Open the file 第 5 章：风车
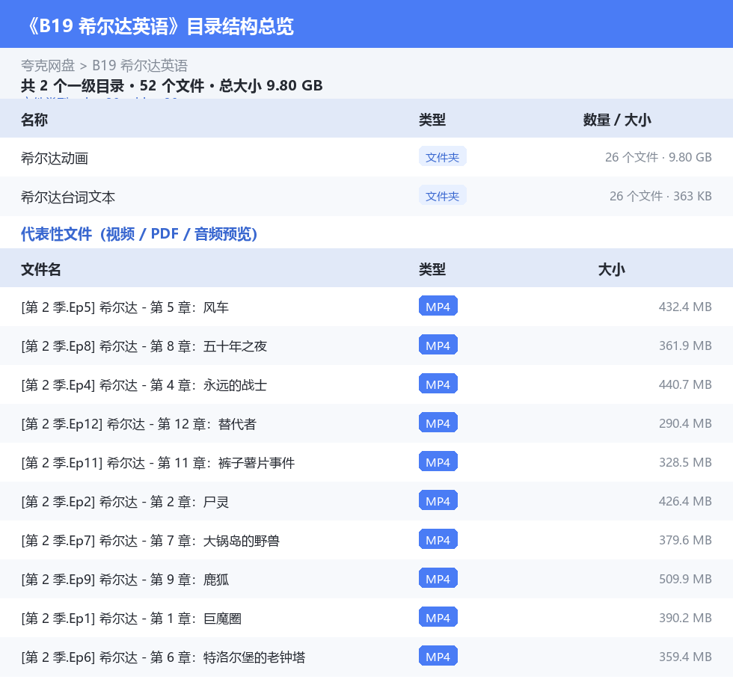The width and height of the screenshot is (733, 700). (366, 307)
